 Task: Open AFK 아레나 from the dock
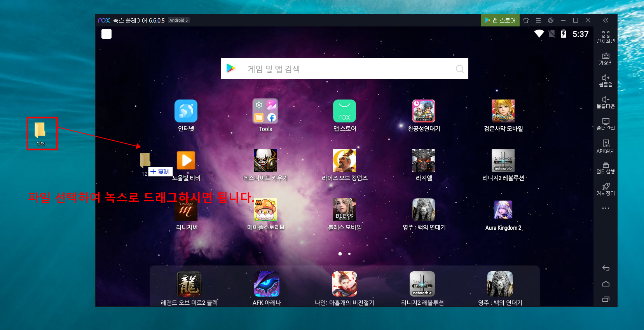267,284
